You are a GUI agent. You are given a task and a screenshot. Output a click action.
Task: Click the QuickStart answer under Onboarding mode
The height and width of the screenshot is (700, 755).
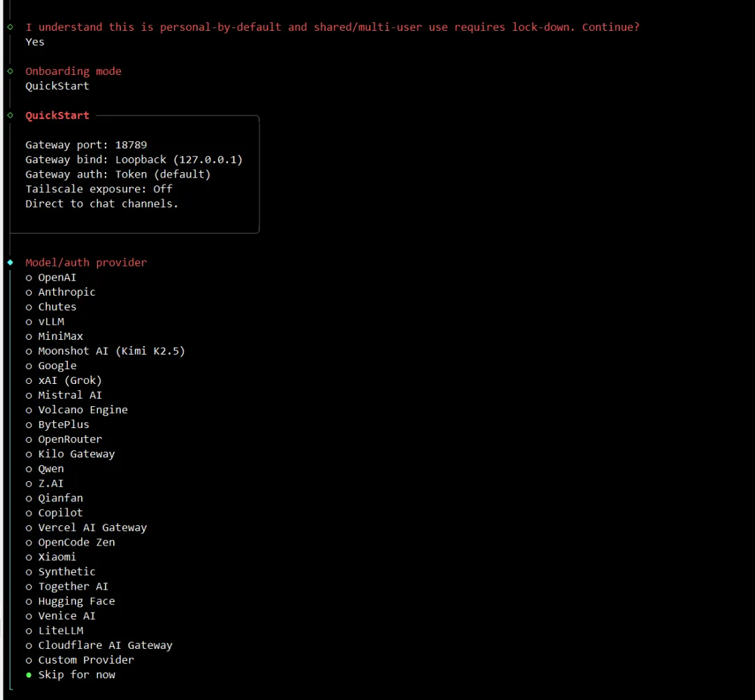(57, 86)
